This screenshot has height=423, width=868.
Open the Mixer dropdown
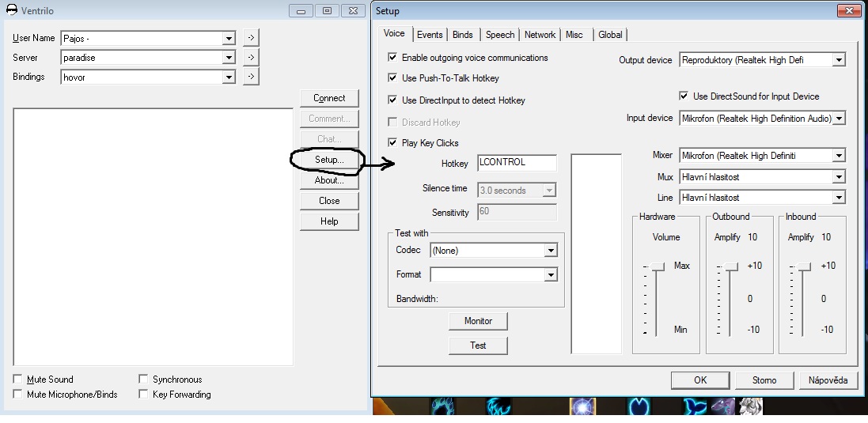pos(839,156)
